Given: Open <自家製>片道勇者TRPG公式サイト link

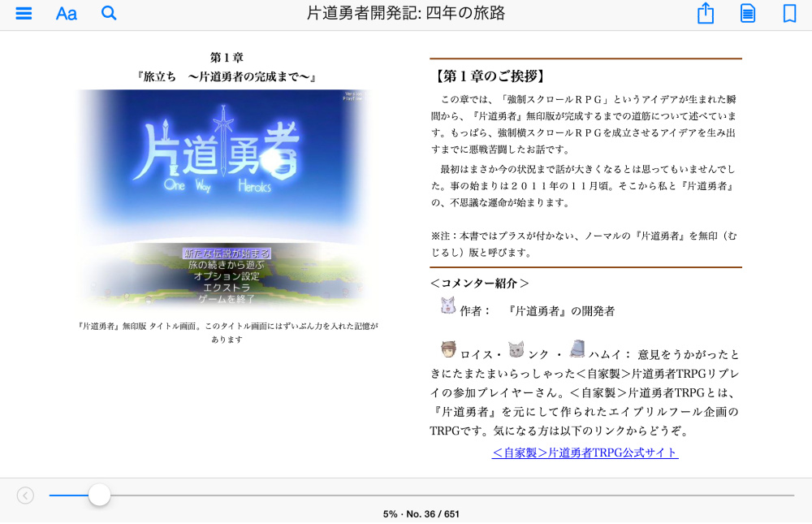Looking at the screenshot, I should click(x=585, y=453).
